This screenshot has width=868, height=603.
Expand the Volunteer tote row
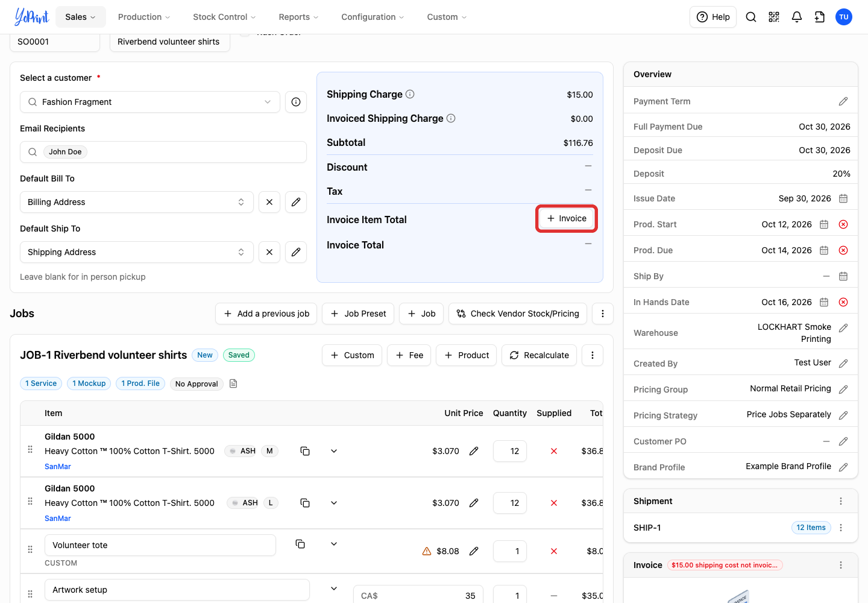(x=334, y=544)
